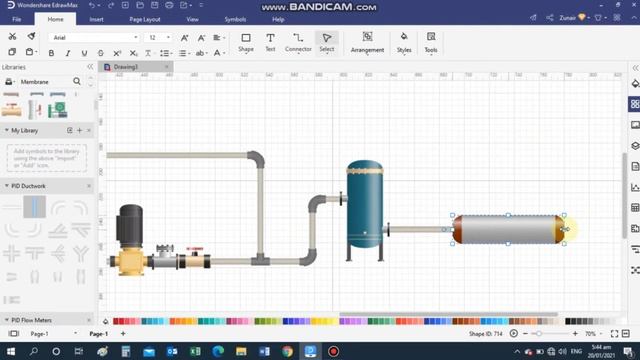This screenshot has height=360, width=640.
Task: Decrease font size with smaller A
Action: tap(201, 38)
